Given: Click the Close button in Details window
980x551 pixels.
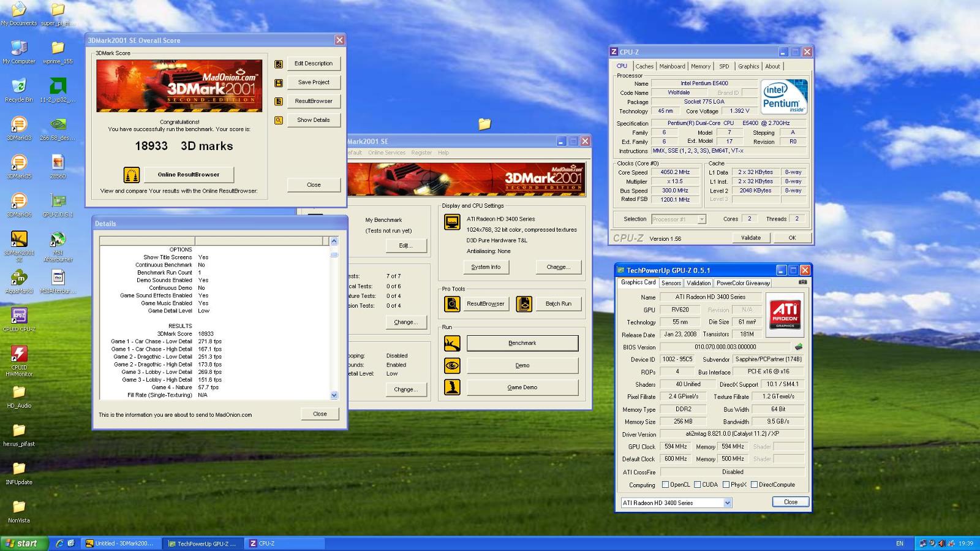Looking at the screenshot, I should (320, 414).
